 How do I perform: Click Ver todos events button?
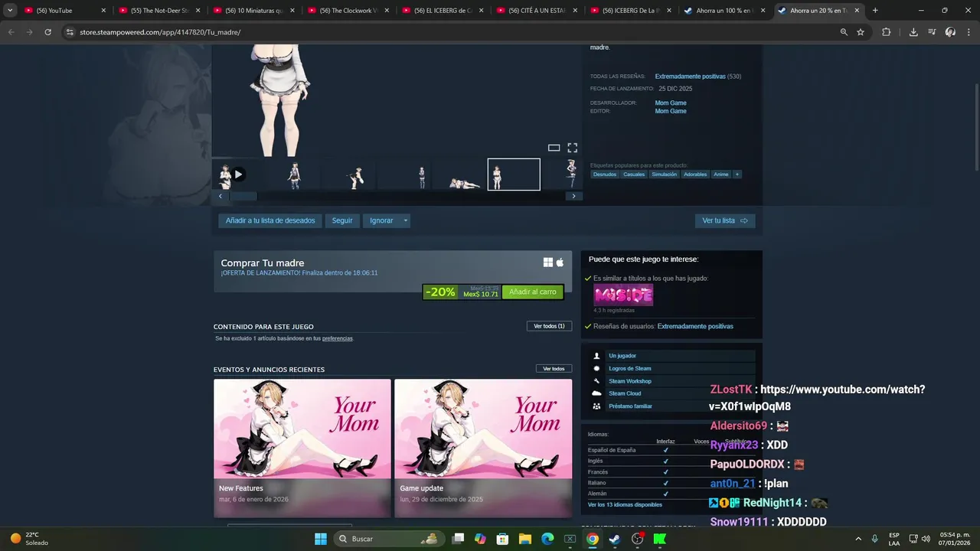point(554,369)
